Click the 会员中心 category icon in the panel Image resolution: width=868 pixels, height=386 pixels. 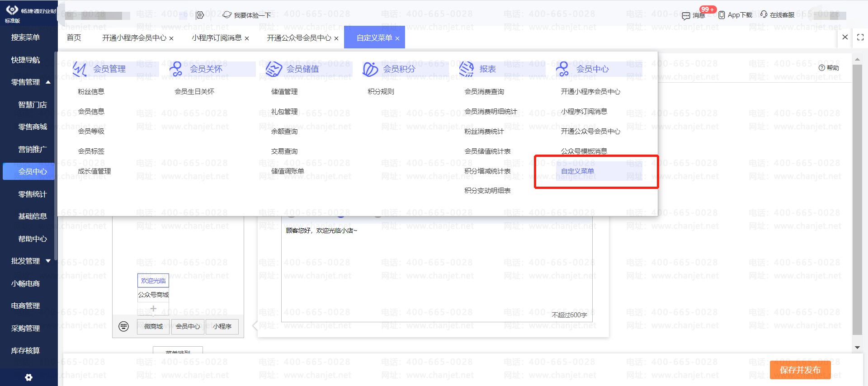[x=562, y=69]
